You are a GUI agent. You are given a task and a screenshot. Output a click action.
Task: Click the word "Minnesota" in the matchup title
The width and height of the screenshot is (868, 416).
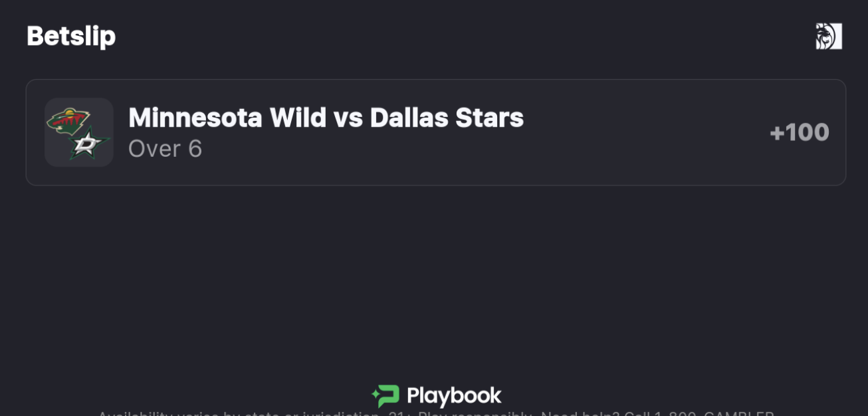click(x=195, y=118)
